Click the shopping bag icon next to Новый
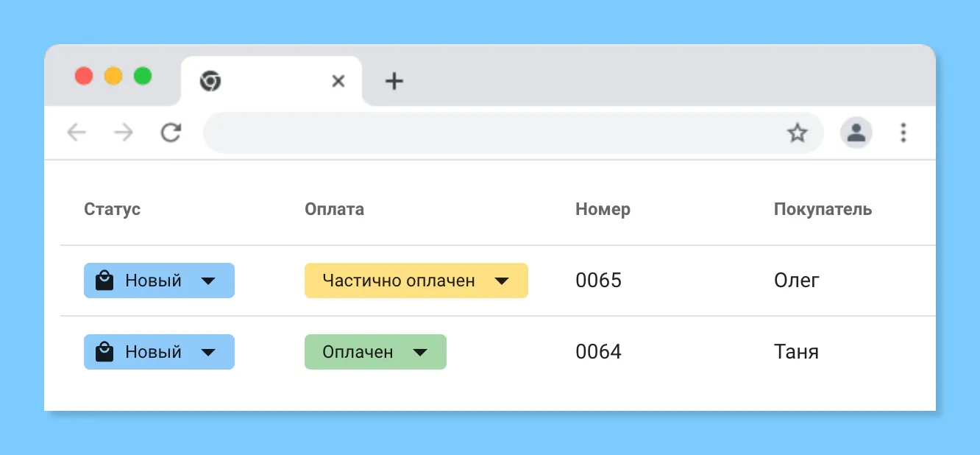The height and width of the screenshot is (455, 980). click(x=105, y=280)
